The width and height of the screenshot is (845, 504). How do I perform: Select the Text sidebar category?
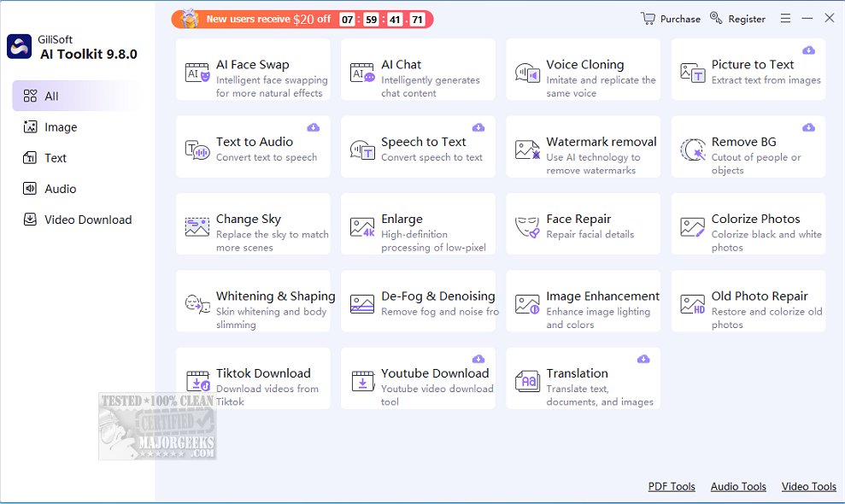click(53, 158)
